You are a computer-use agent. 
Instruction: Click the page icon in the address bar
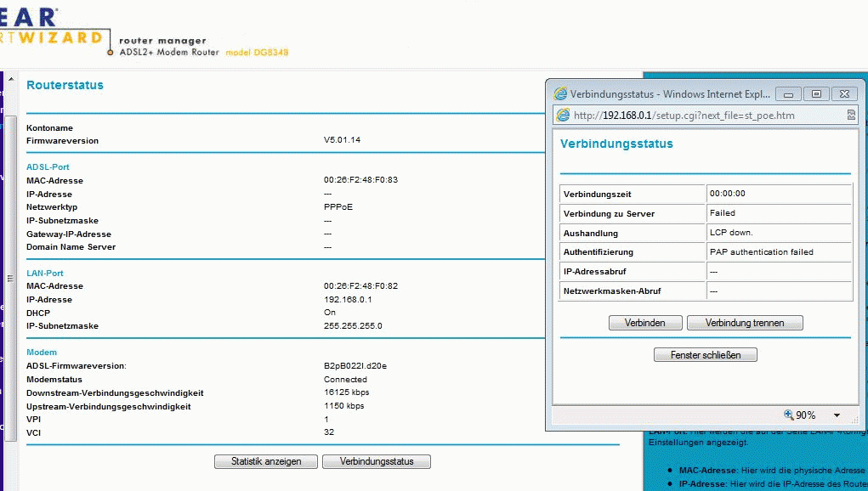(563, 115)
